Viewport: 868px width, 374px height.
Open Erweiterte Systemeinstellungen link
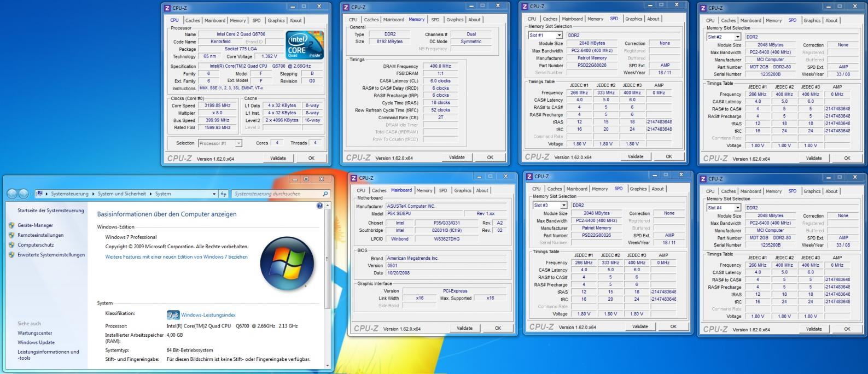click(x=51, y=255)
